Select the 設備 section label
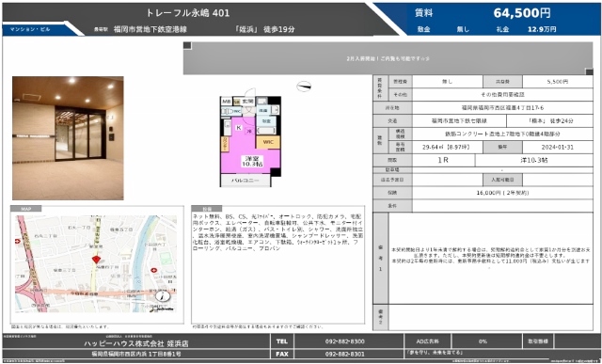 (207, 209)
